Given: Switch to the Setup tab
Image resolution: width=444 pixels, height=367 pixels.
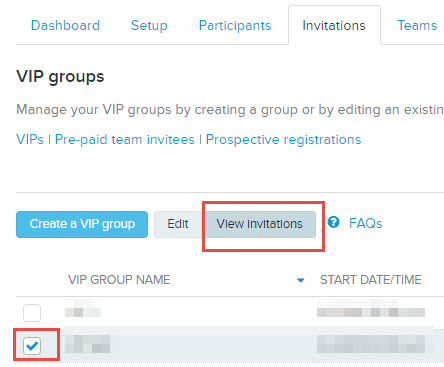Looking at the screenshot, I should point(149,26).
